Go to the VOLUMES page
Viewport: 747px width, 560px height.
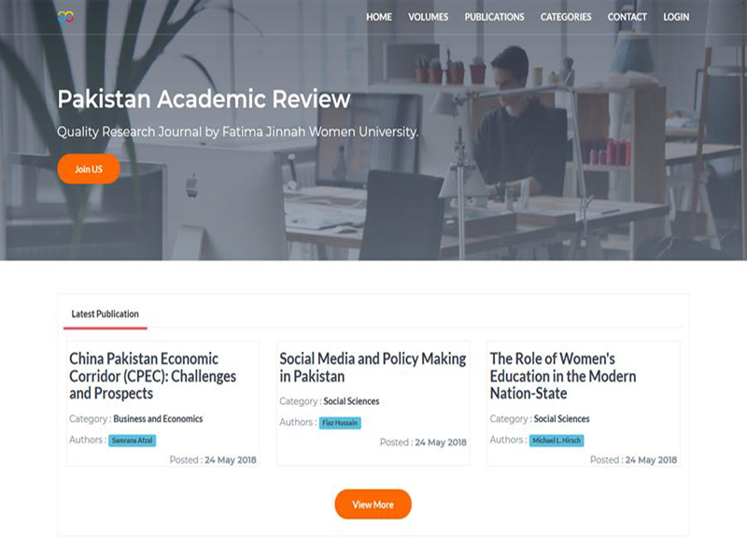[428, 17]
